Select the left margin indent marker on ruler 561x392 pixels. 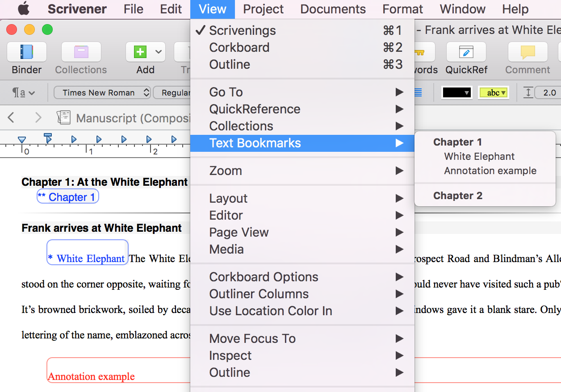tap(22, 140)
